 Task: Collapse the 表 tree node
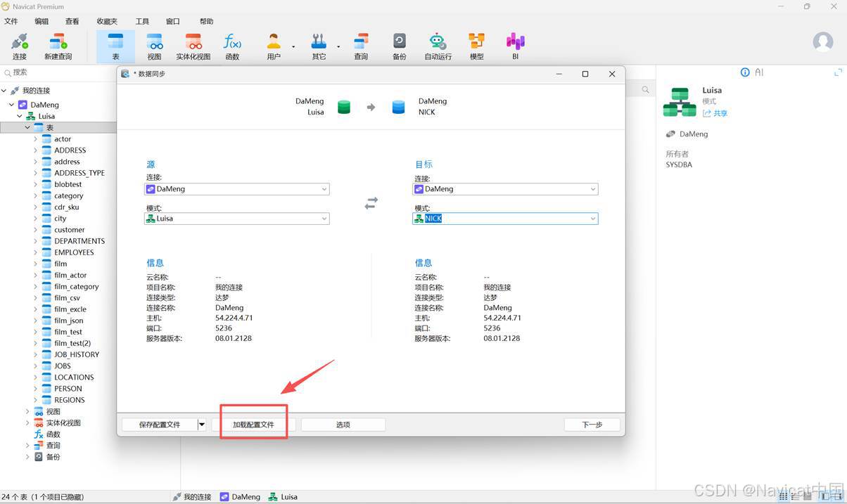27,127
